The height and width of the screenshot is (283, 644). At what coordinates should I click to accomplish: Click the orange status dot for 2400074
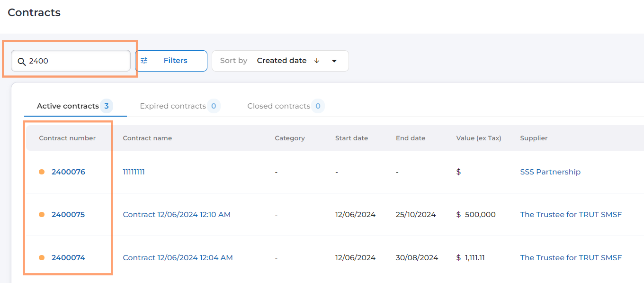click(x=42, y=257)
